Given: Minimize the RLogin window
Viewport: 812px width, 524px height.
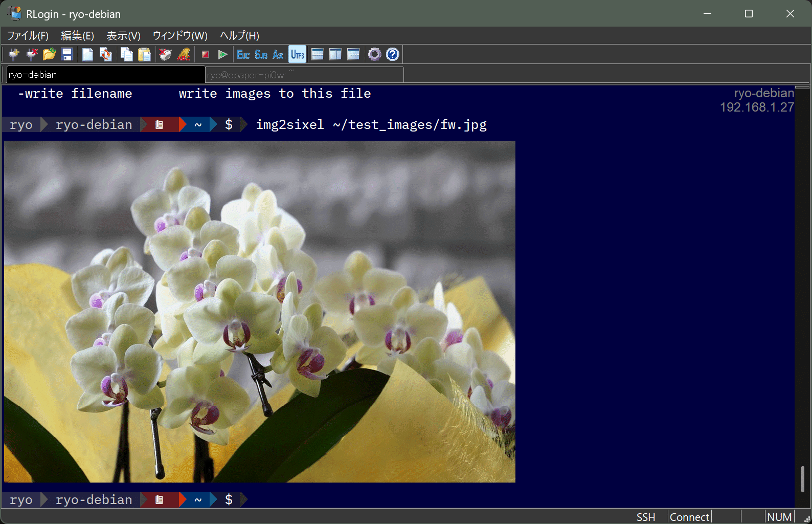Looking at the screenshot, I should click(x=708, y=13).
